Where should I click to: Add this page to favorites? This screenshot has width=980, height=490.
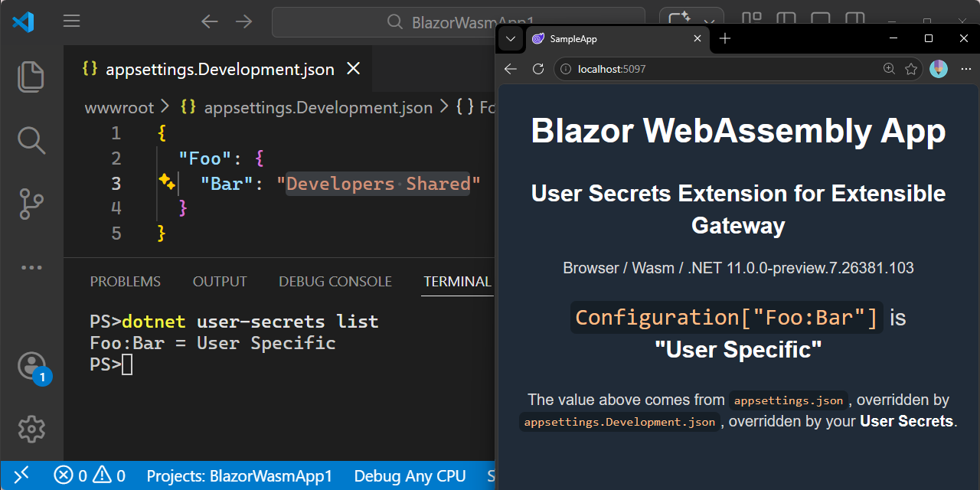click(911, 69)
